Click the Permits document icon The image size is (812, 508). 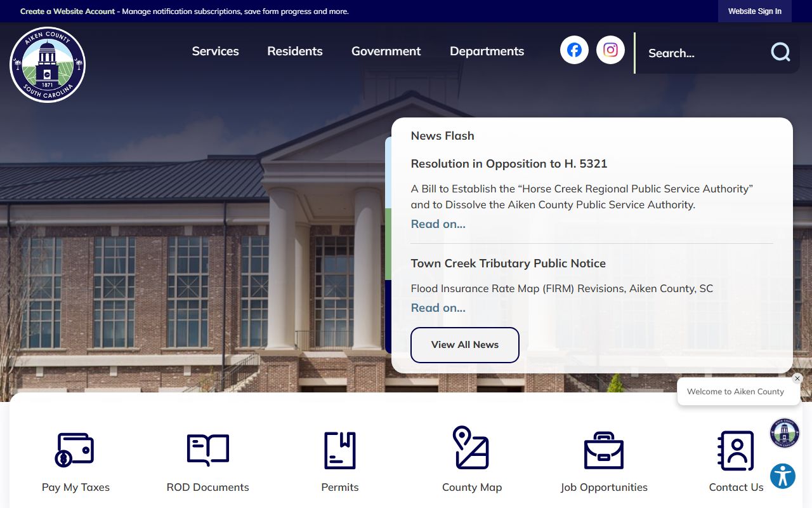pos(340,450)
